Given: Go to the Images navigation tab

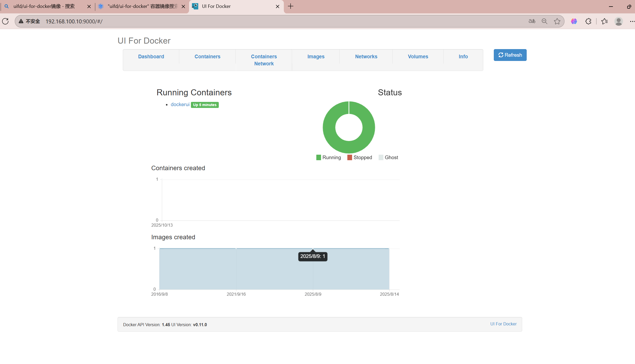Looking at the screenshot, I should pyautogui.click(x=316, y=56).
